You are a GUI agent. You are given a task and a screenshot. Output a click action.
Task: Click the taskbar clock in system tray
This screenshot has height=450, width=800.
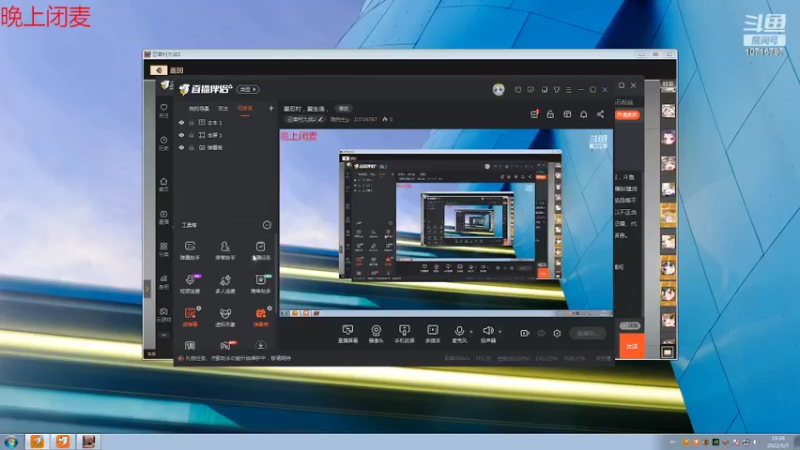(x=778, y=442)
